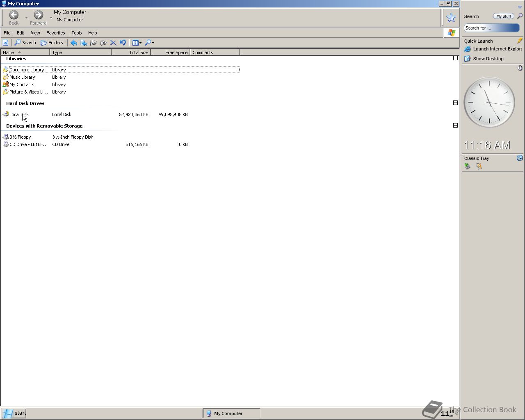Screen dimensions: 525x420
Task: Toggle the Folders pane button
Action: coord(52,43)
